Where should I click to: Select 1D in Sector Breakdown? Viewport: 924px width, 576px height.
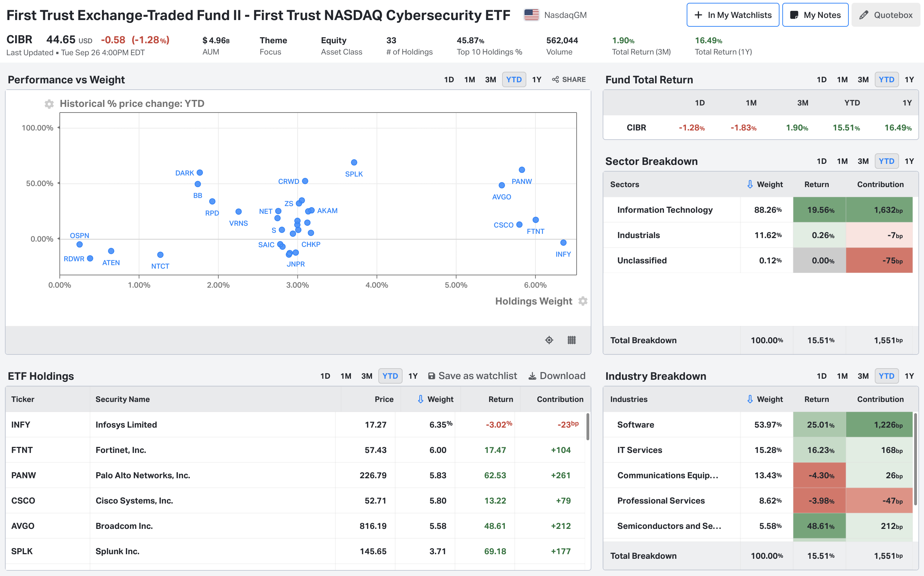[x=822, y=161]
